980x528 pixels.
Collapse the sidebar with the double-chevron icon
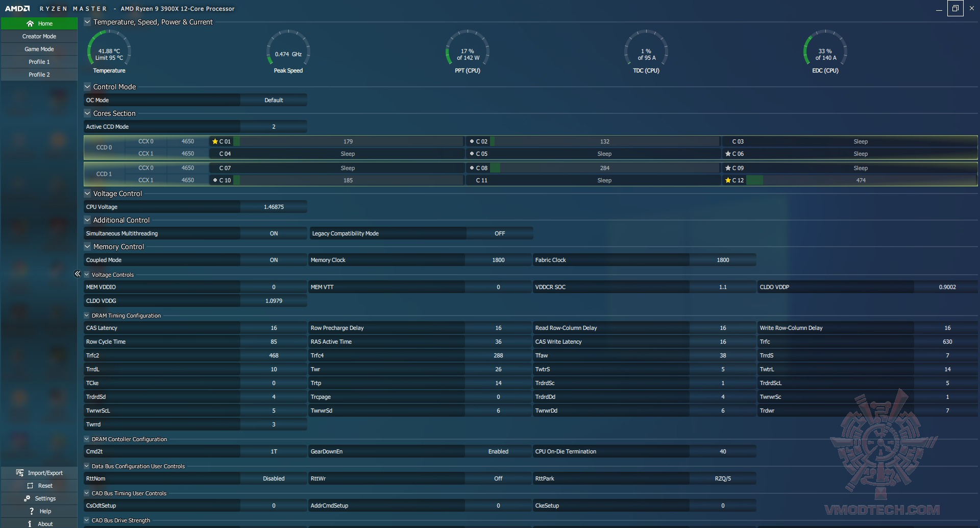pos(78,274)
